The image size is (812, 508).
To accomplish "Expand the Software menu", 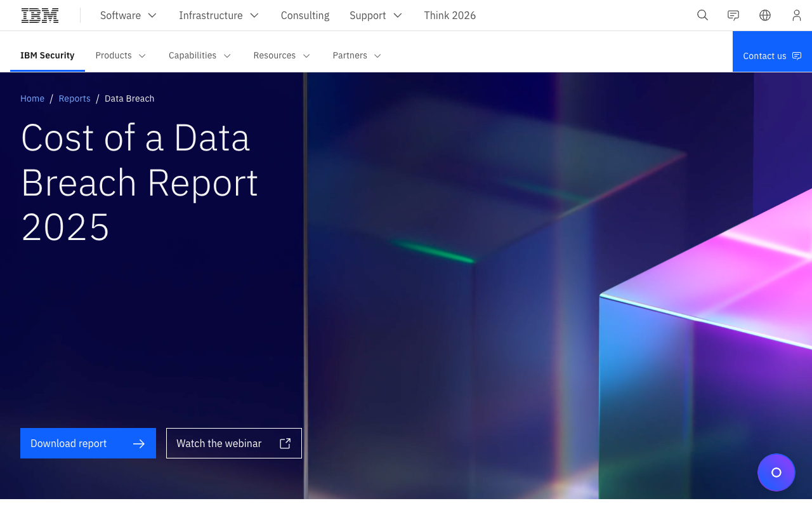I will point(129,15).
